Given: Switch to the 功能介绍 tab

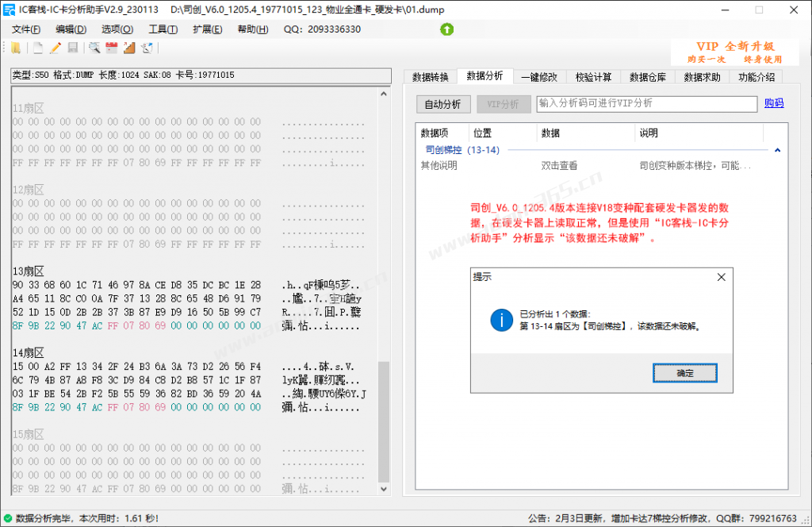Looking at the screenshot, I should 756,77.
